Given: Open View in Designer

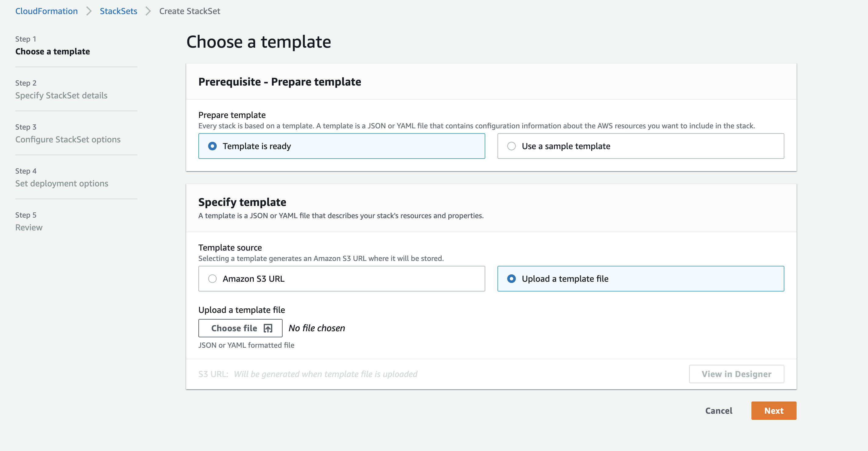Looking at the screenshot, I should 736,374.
